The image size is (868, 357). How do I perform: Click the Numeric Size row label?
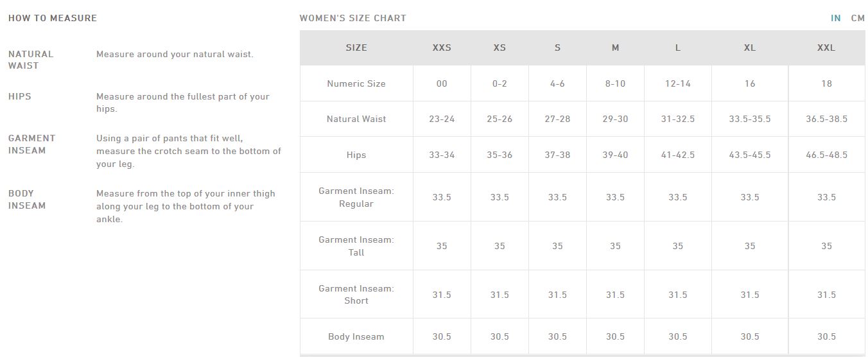pos(356,83)
